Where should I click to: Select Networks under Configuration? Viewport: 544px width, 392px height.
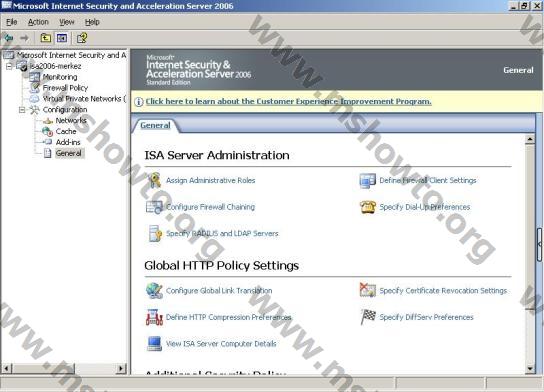click(x=71, y=120)
